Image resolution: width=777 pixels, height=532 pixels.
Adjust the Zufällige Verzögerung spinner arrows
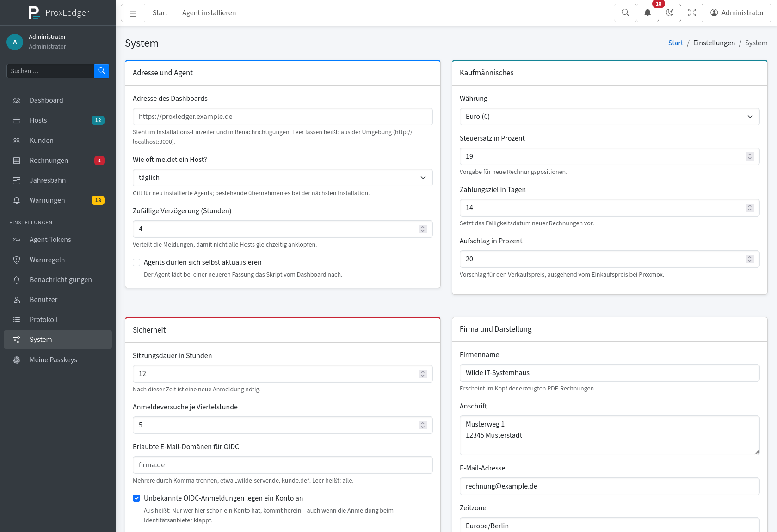[422, 229]
